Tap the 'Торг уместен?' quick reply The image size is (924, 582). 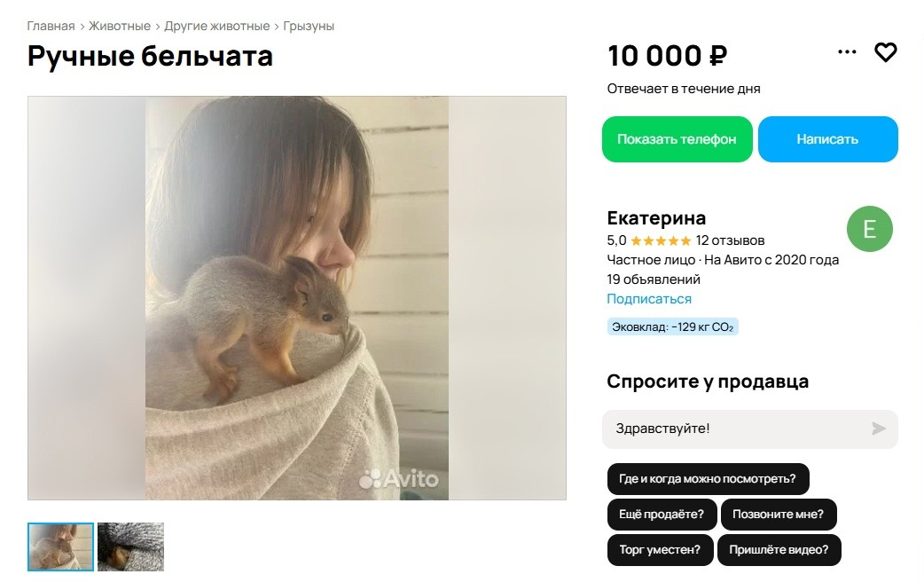tap(659, 550)
